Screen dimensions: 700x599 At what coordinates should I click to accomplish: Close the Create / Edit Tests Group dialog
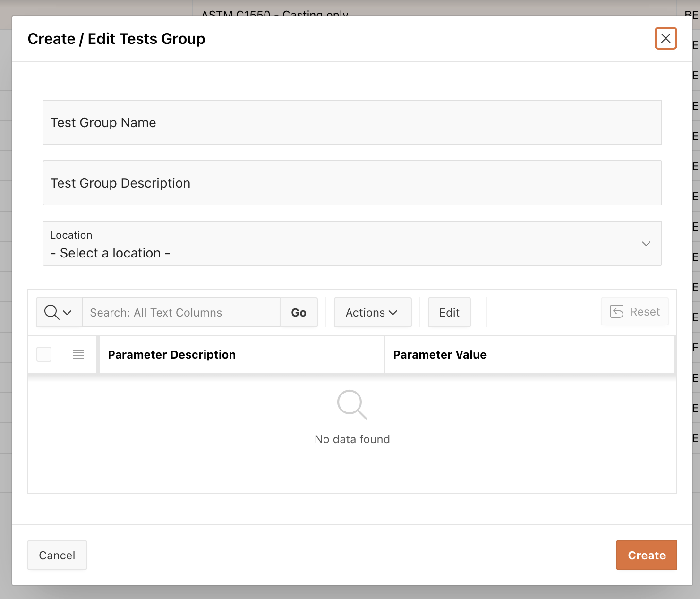[x=666, y=38]
